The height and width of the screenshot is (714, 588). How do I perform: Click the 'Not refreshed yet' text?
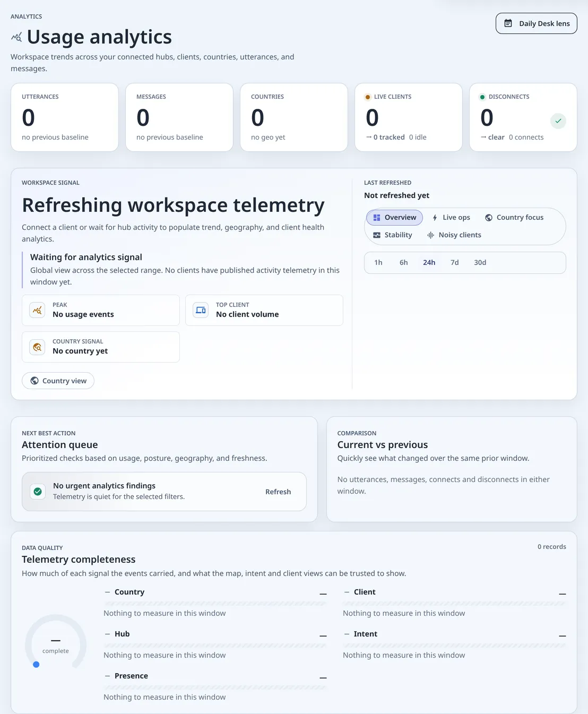pos(397,195)
